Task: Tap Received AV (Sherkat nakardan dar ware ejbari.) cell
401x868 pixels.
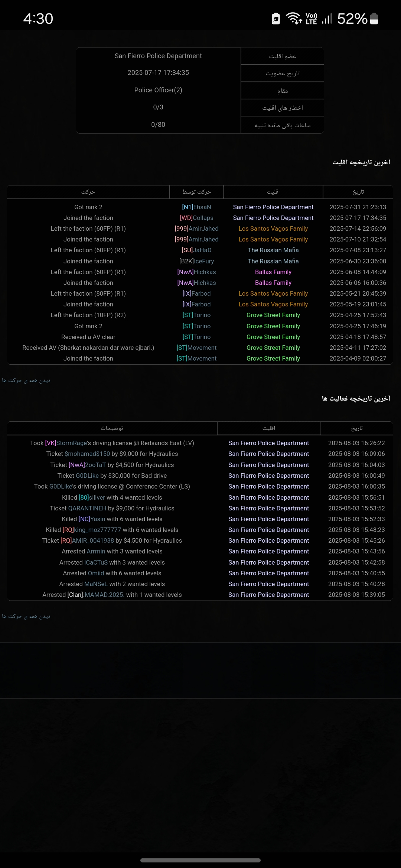Action: (88, 348)
